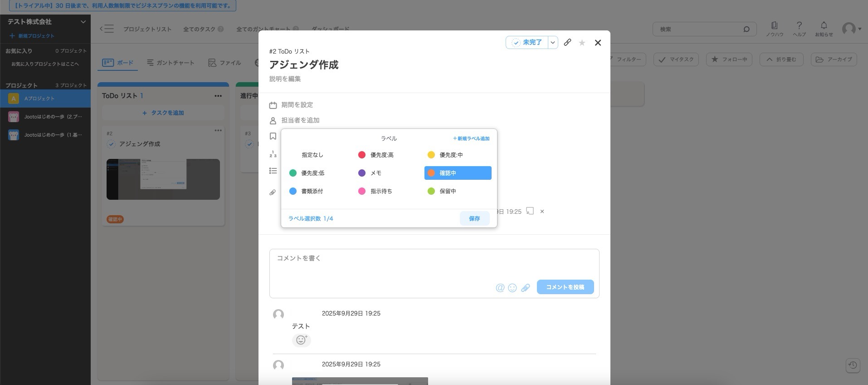Add reaction to the テスト comment
Image resolution: width=868 pixels, height=385 pixels.
coord(301,340)
